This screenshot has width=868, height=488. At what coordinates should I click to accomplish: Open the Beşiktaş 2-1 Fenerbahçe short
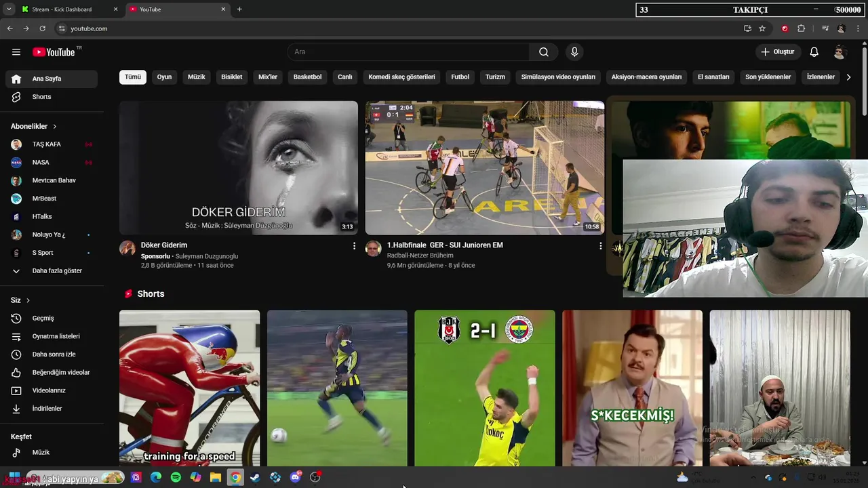485,388
